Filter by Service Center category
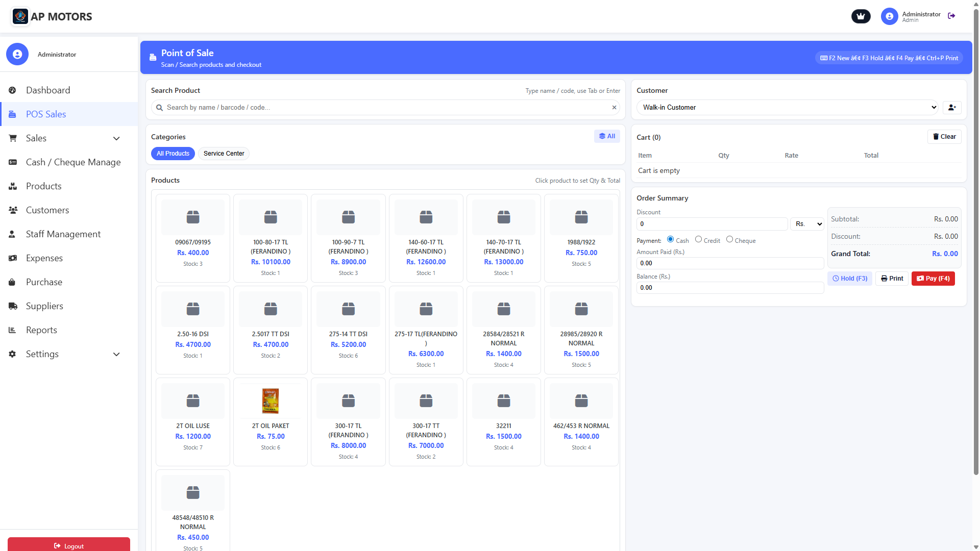Image resolution: width=980 pixels, height=551 pixels. (x=224, y=154)
